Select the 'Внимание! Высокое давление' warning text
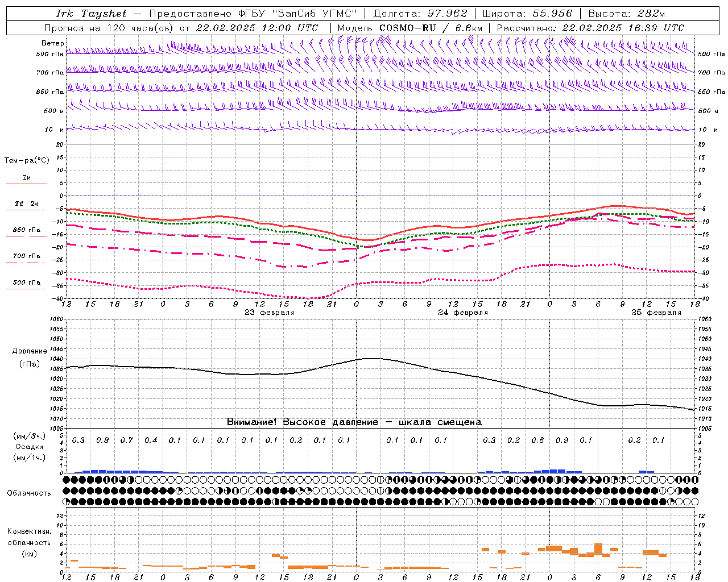This screenshot has width=728, height=582. tap(303, 422)
